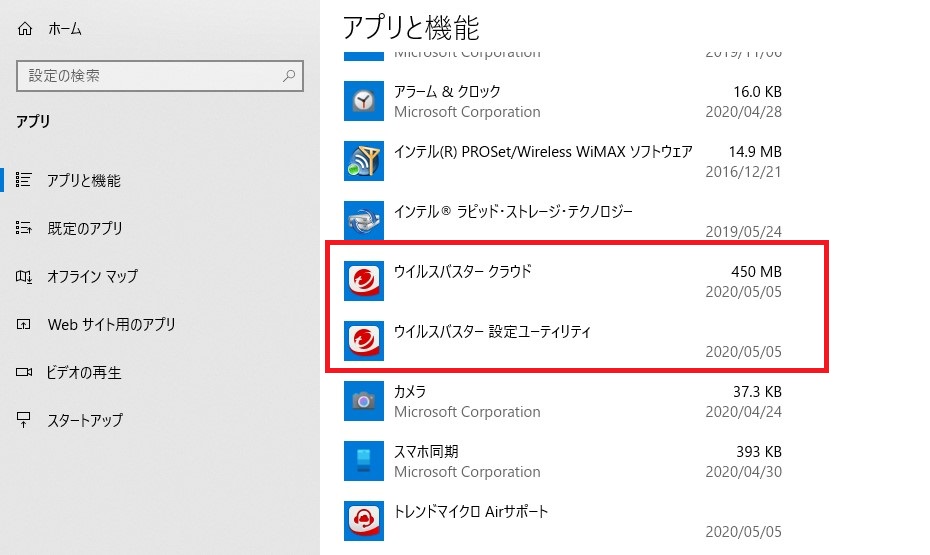Open Web サイト用のアプリ settings
This screenshot has width=930, height=555.
(x=112, y=324)
